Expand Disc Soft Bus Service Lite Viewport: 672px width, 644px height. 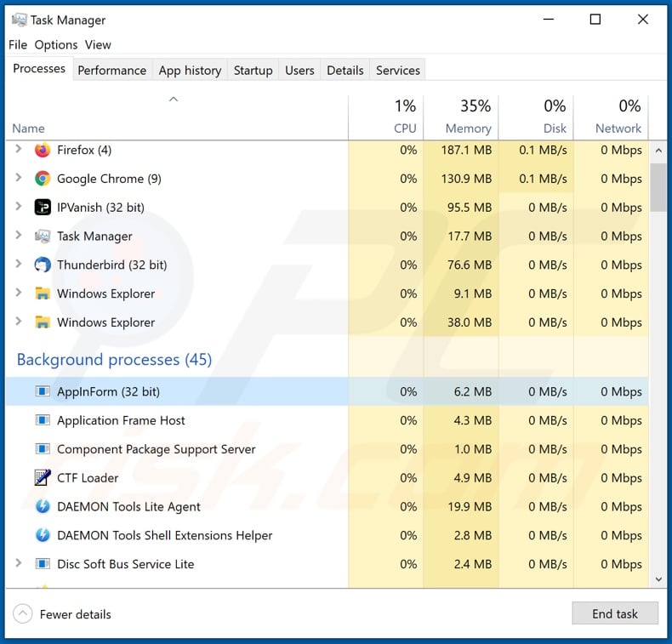pyautogui.click(x=19, y=563)
